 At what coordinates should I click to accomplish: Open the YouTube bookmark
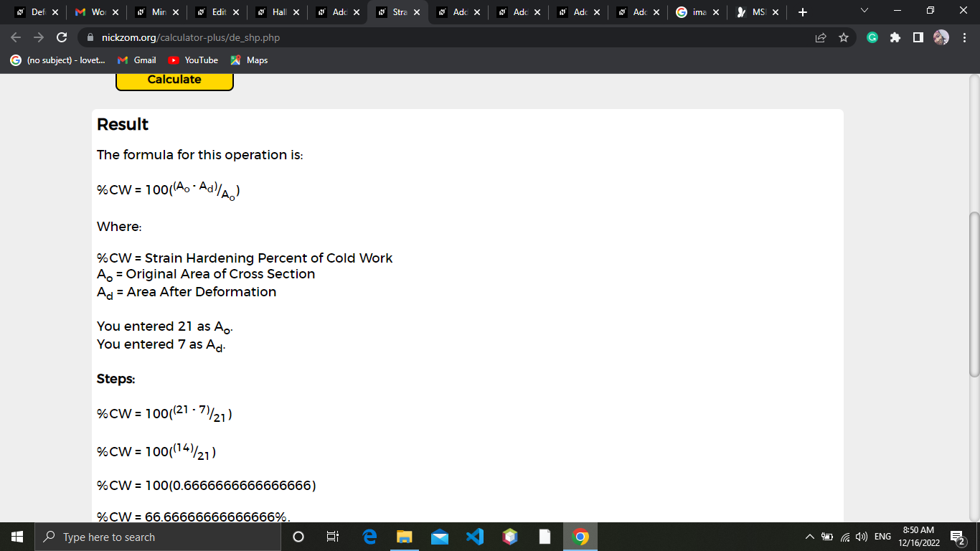(x=193, y=60)
